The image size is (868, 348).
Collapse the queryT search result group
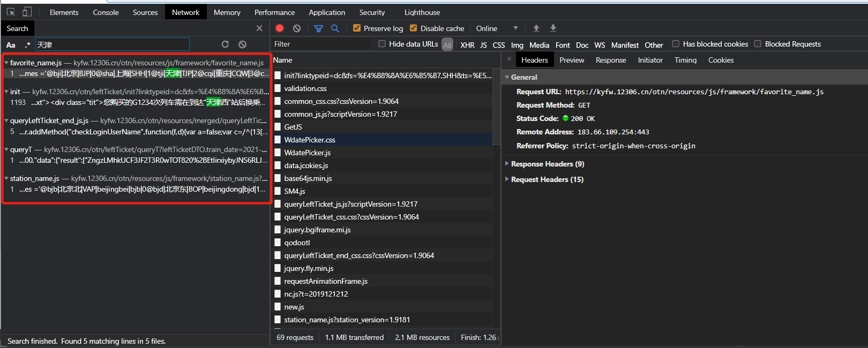(6, 149)
